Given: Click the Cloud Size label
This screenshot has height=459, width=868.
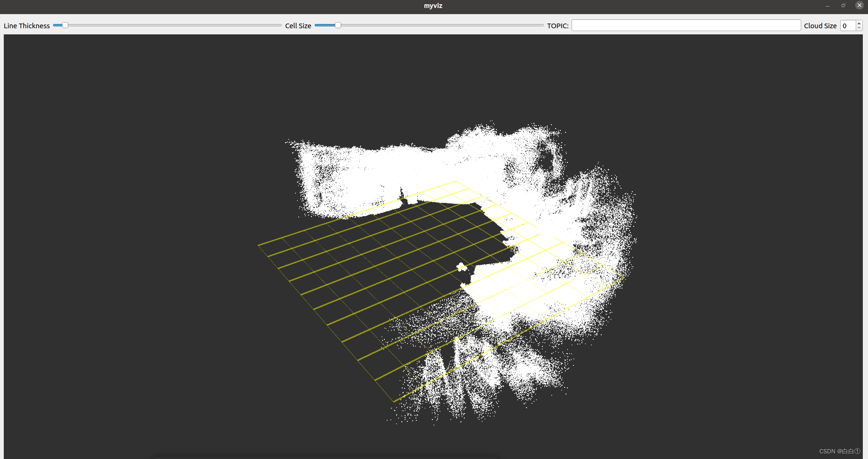Looking at the screenshot, I should [x=820, y=25].
